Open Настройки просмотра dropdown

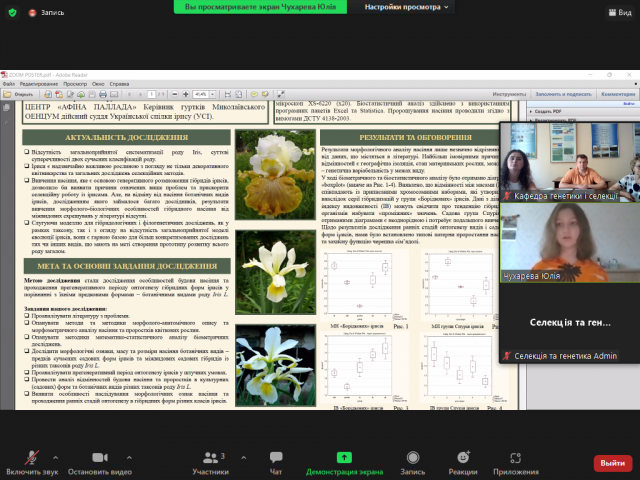point(406,7)
